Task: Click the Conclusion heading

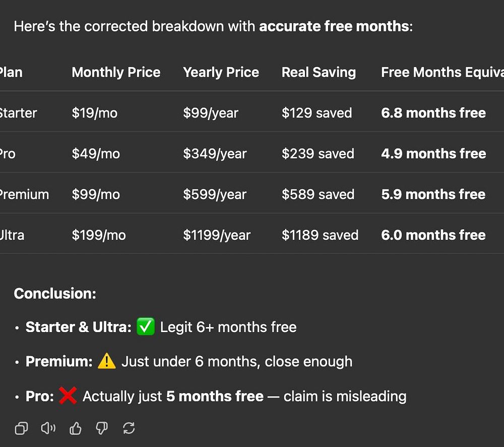Action: [x=55, y=293]
